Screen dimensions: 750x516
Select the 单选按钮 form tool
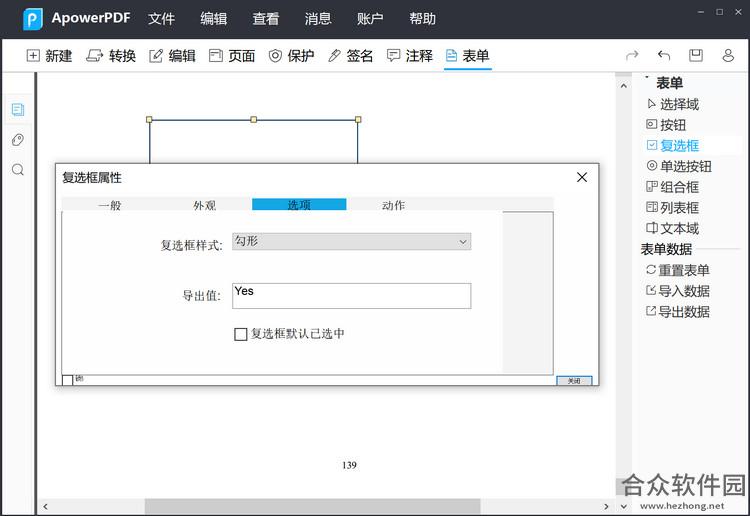(679, 166)
